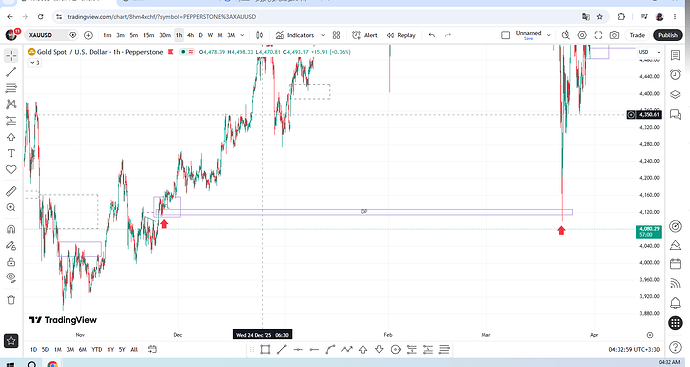Open the USD currency dropdown
Screen dimensions: 690x367
[x=650, y=52]
